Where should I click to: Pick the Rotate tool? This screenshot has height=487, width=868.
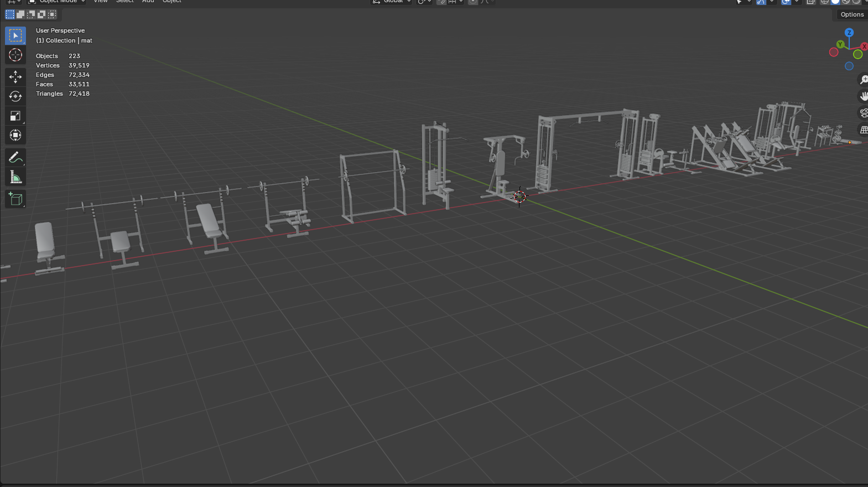(x=15, y=96)
